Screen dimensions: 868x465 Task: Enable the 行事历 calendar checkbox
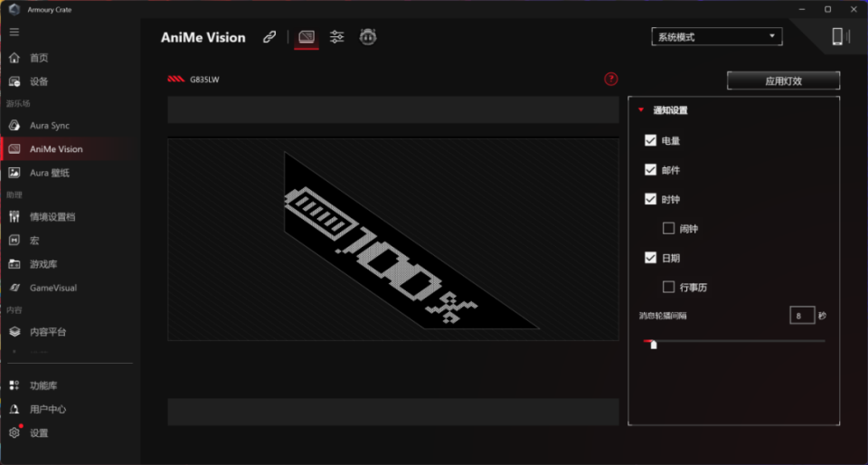click(669, 287)
